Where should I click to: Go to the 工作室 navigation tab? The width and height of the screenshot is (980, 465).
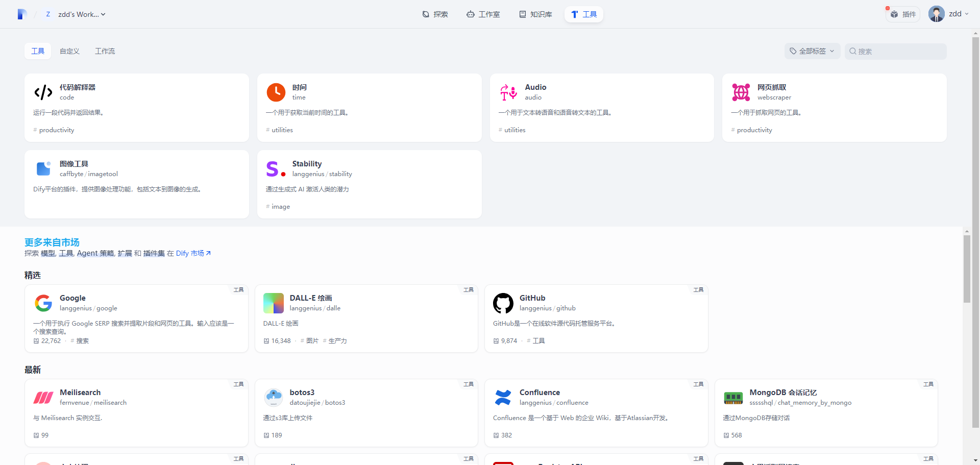tap(483, 14)
